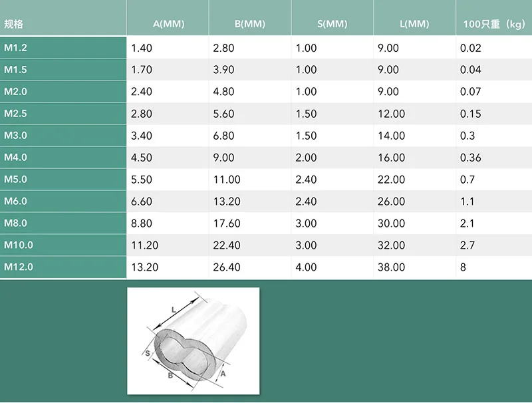The width and height of the screenshot is (532, 403).
Task: Click the A value 3.40 for M3.0
Action: 142,136
